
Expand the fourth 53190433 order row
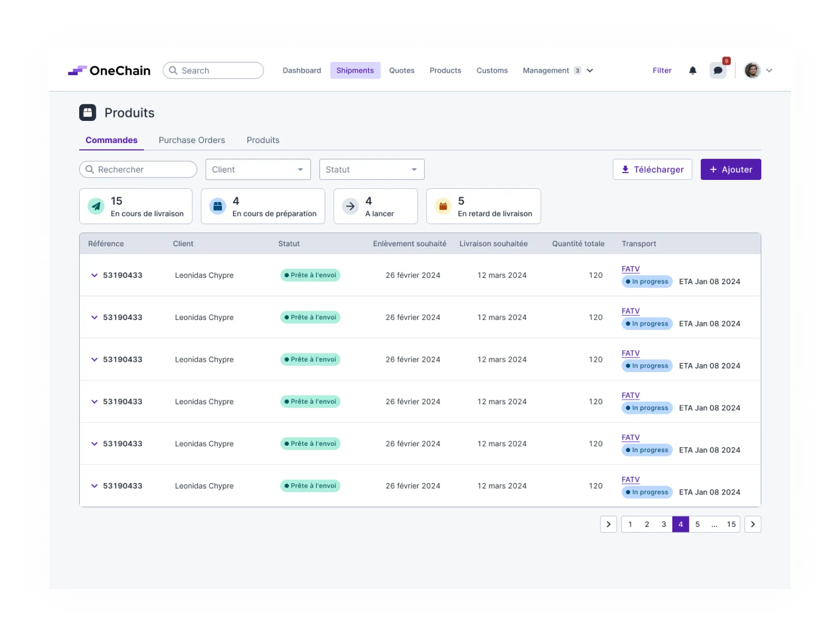94,402
